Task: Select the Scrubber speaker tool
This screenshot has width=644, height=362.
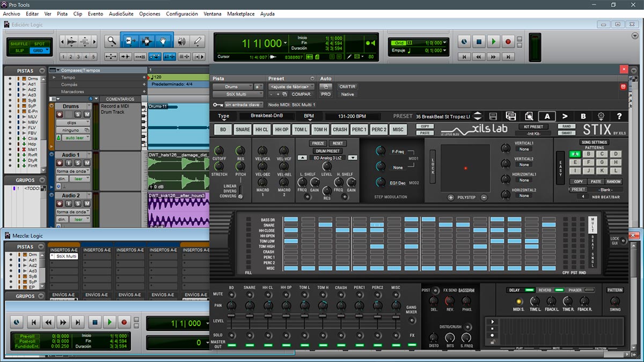Action: tap(181, 41)
